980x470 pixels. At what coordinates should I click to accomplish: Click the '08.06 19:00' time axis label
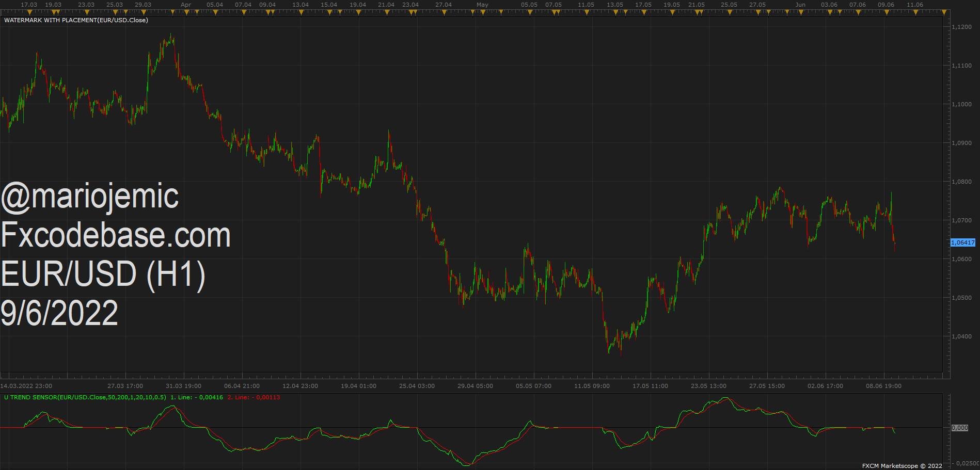884,386
